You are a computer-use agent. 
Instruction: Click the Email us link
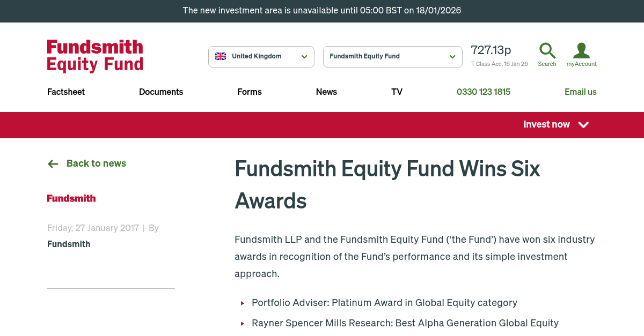(x=581, y=92)
